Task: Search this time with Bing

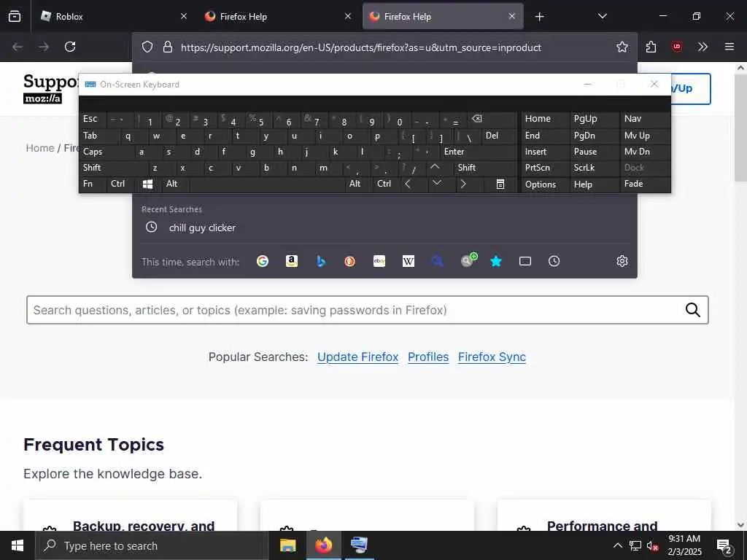Action: click(321, 261)
